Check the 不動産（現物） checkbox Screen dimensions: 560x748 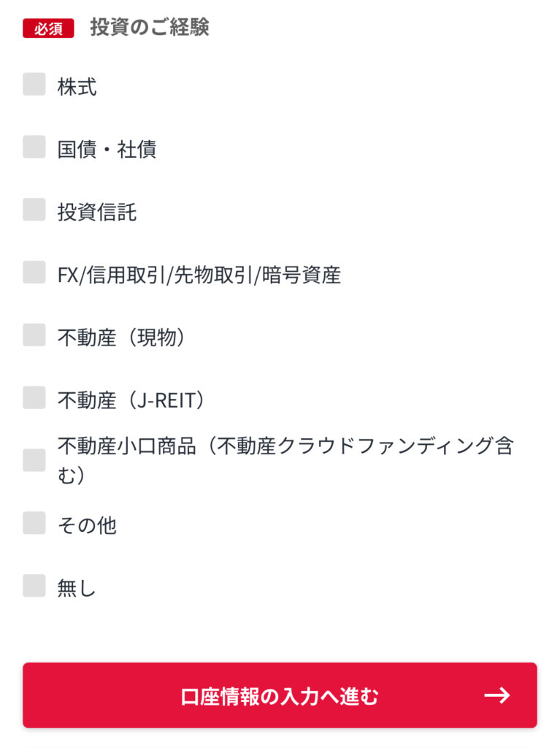tap(34, 335)
